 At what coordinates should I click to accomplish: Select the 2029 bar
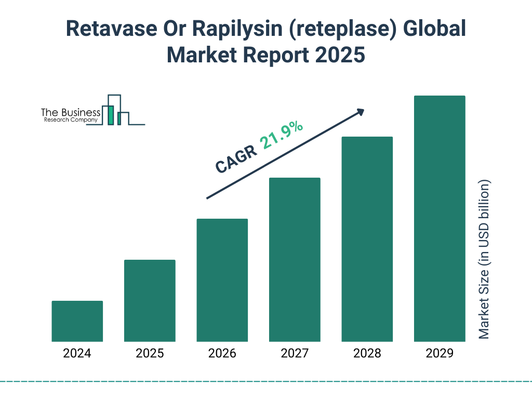(x=440, y=219)
